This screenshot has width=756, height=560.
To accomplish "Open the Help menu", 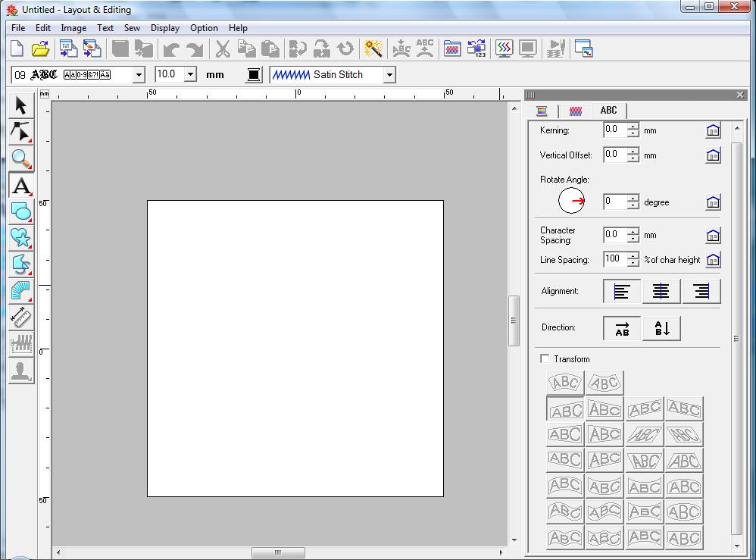I will coord(238,28).
